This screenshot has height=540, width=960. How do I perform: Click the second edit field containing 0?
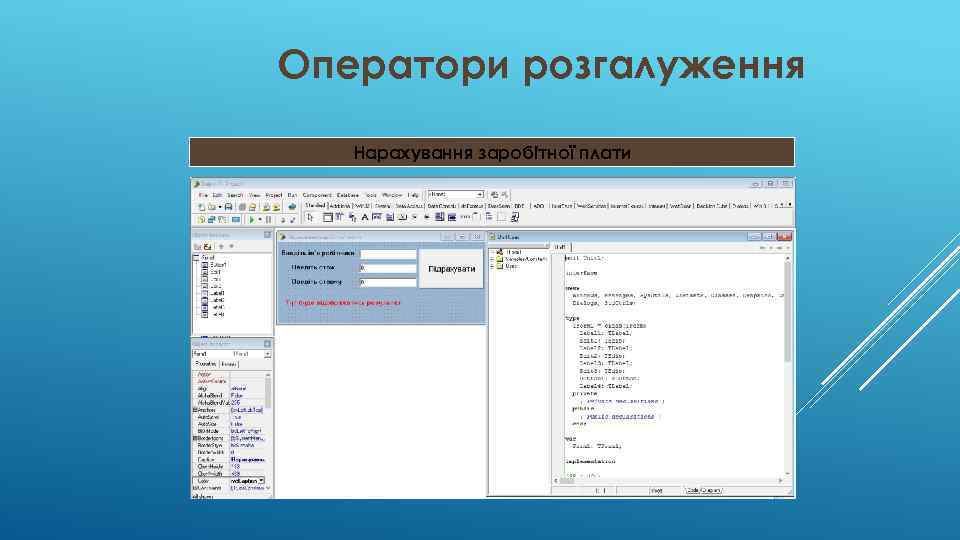(388, 268)
